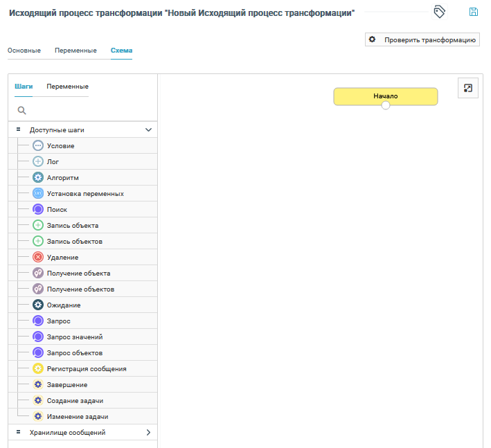
Task: Select Регистрация сообщения step
Action: [x=86, y=369]
